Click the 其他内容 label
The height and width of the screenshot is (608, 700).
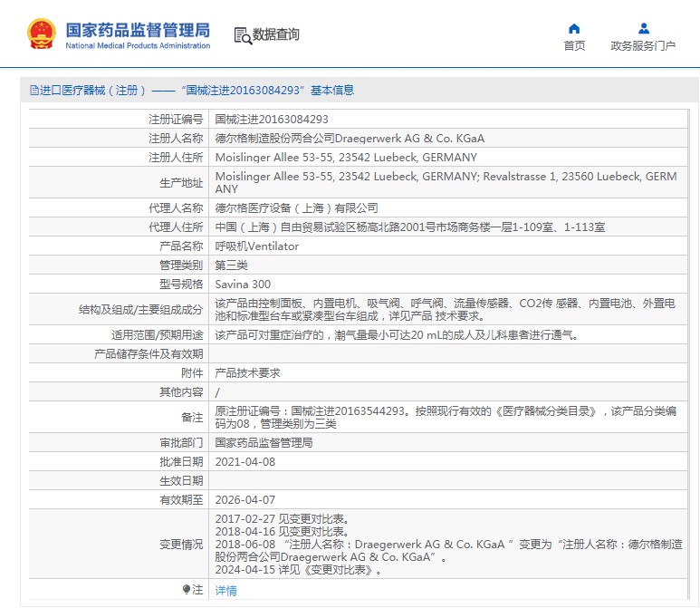click(x=181, y=392)
